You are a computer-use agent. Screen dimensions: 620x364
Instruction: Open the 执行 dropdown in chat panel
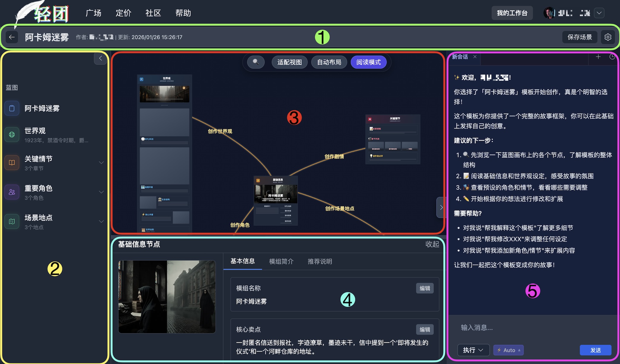(473, 350)
